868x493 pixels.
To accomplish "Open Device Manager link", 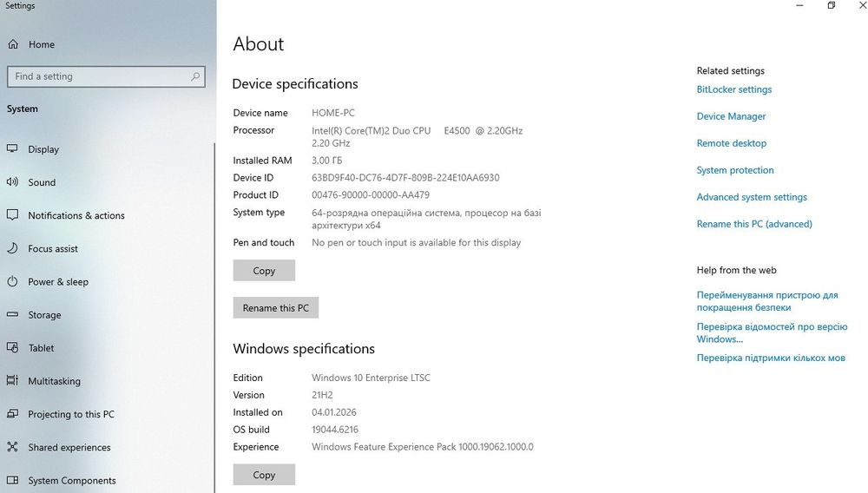I will click(x=731, y=116).
